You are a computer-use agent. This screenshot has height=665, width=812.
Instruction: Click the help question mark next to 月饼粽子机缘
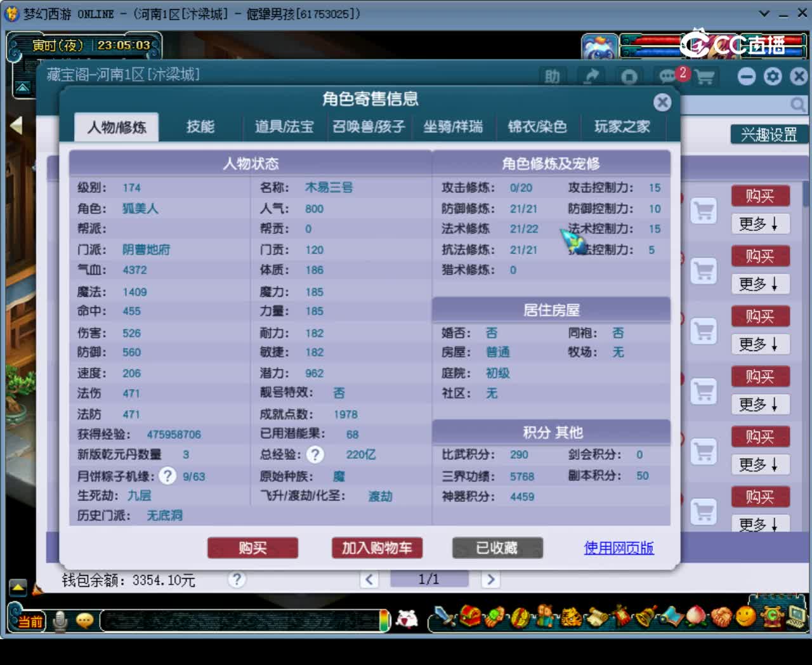pyautogui.click(x=167, y=476)
